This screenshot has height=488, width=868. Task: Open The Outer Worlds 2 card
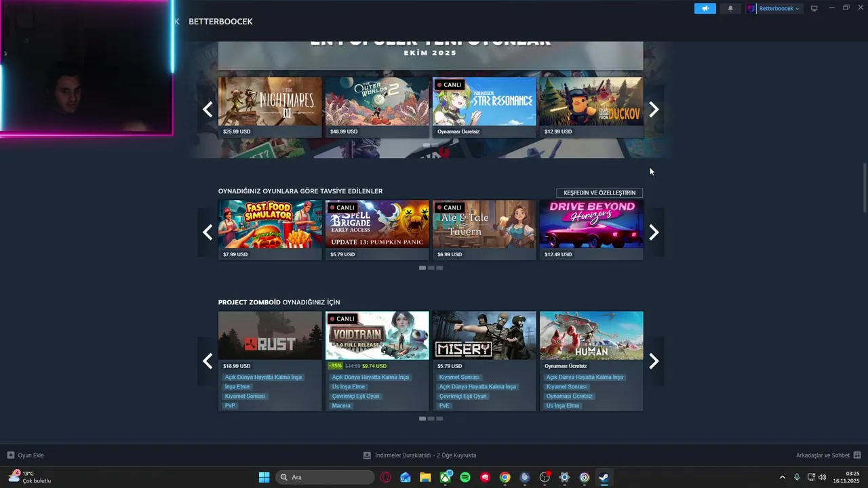click(x=377, y=107)
